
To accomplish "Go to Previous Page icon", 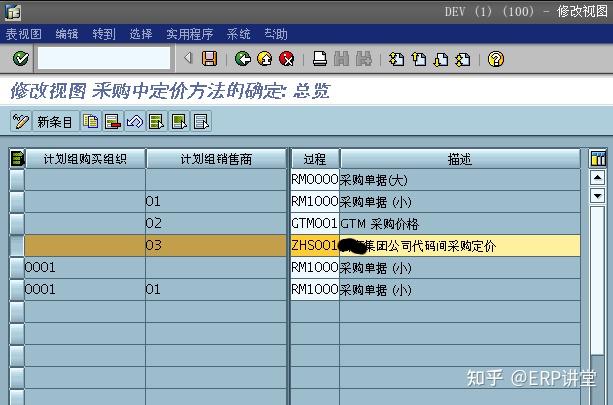I will (419, 59).
